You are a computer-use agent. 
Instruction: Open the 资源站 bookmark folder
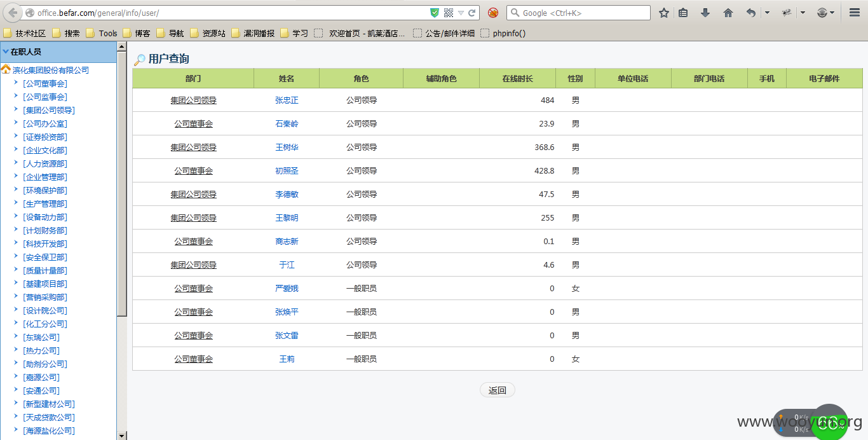tap(208, 33)
